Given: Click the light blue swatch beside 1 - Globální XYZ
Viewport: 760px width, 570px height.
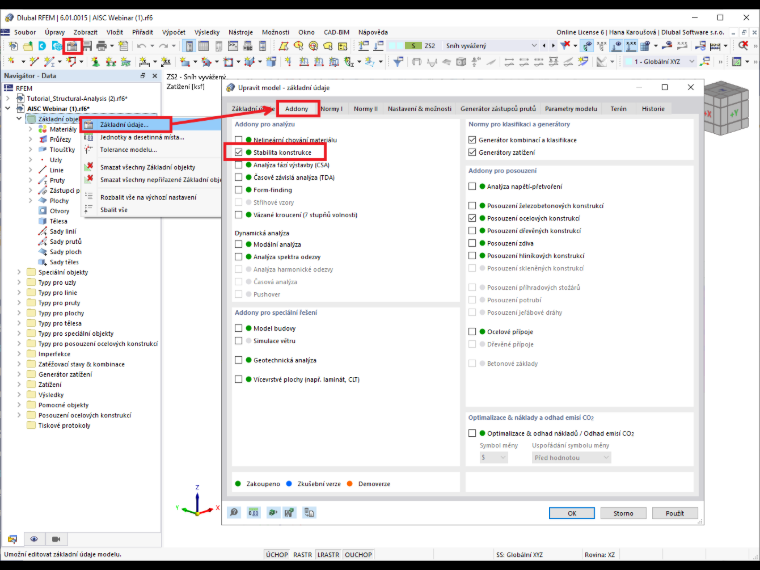Looking at the screenshot, I should 629,62.
